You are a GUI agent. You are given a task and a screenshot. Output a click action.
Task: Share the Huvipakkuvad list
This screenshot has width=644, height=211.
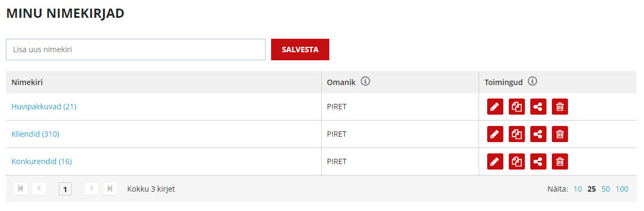(x=538, y=107)
